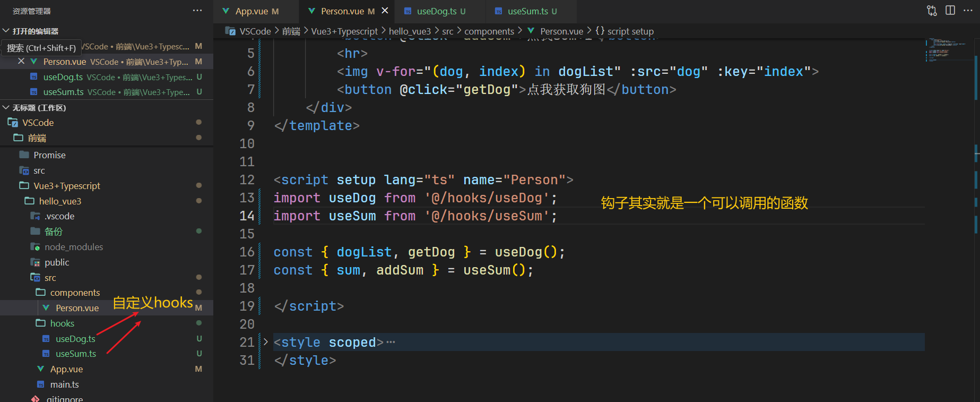Click script setup breadcrumb item
This screenshot has height=402, width=980.
point(630,31)
